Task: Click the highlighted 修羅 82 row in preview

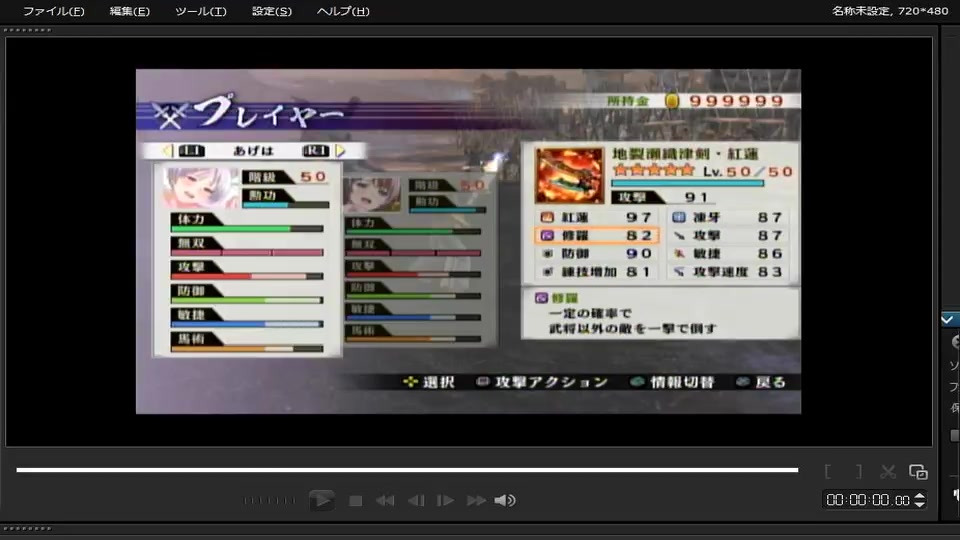Action: click(597, 236)
